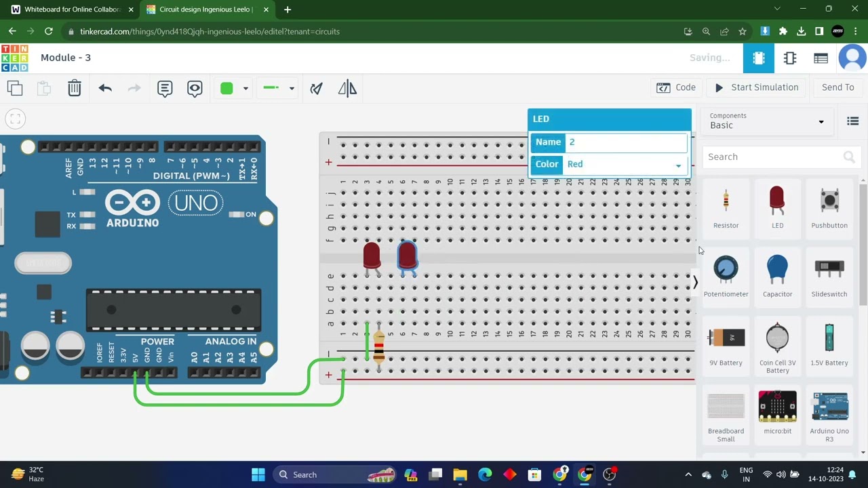Bookmark this page with star icon

pyautogui.click(x=743, y=31)
